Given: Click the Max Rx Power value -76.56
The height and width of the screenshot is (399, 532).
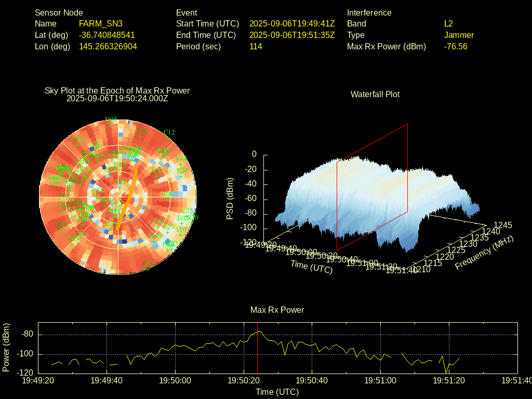Looking at the screenshot, I should 456,46.
